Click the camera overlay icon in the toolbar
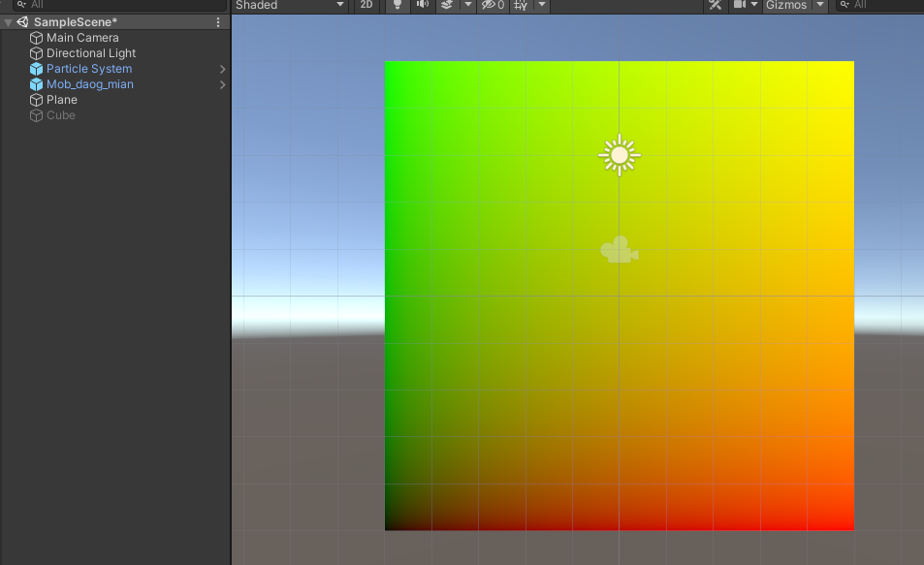 (742, 6)
